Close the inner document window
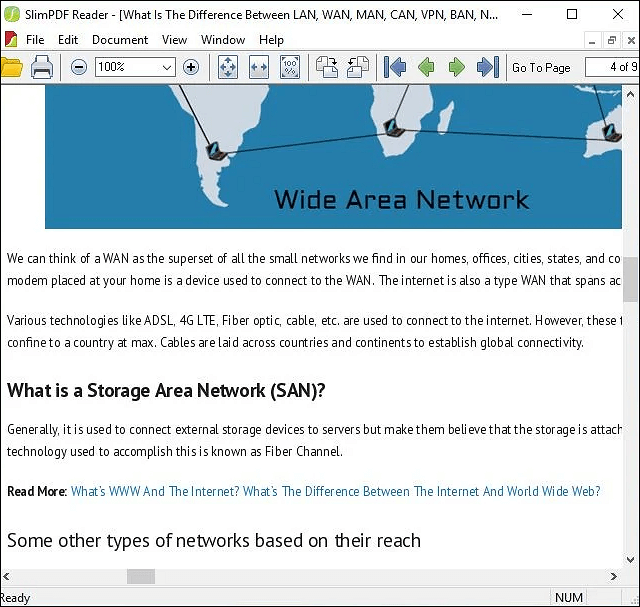The height and width of the screenshot is (607, 640). [x=631, y=41]
